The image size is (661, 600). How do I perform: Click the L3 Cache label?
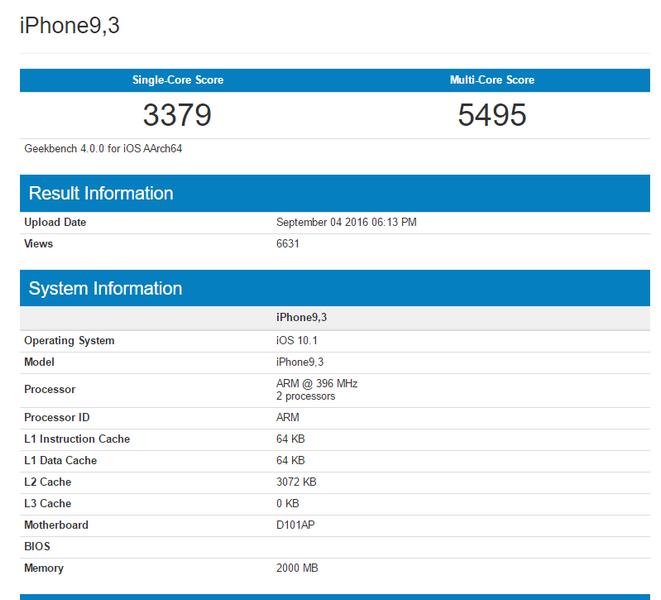48,503
